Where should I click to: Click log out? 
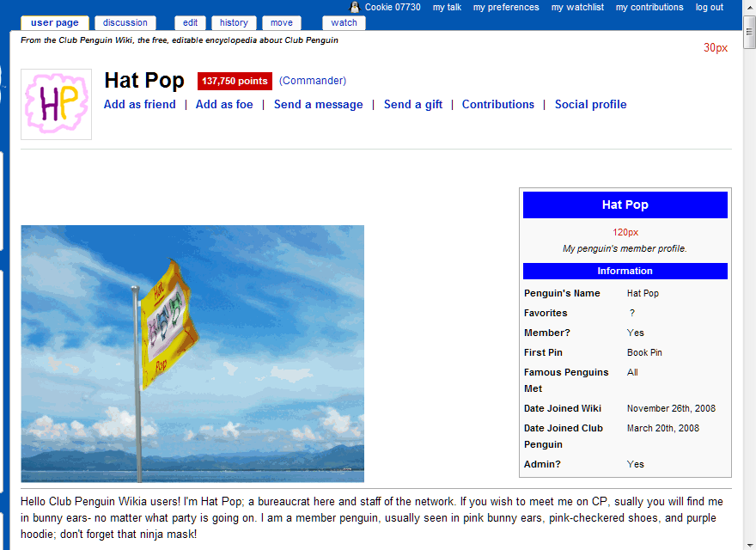pyautogui.click(x=710, y=7)
